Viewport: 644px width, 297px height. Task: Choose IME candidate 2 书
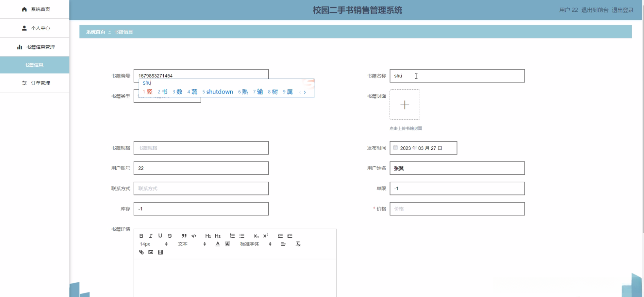[162, 92]
